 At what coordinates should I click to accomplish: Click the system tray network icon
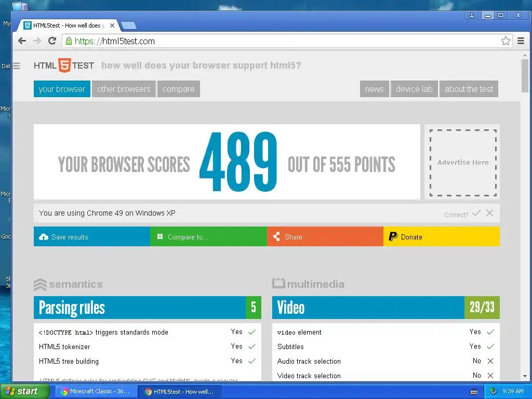pyautogui.click(x=494, y=391)
